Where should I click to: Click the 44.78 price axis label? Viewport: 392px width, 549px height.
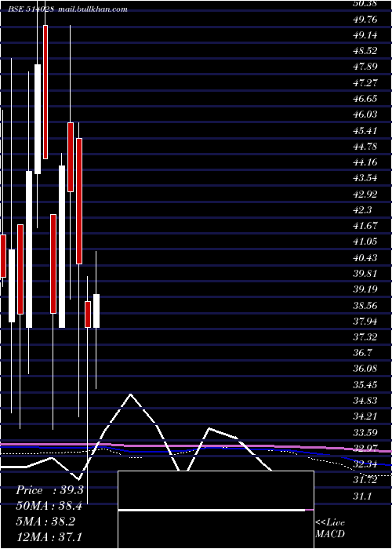(365, 147)
